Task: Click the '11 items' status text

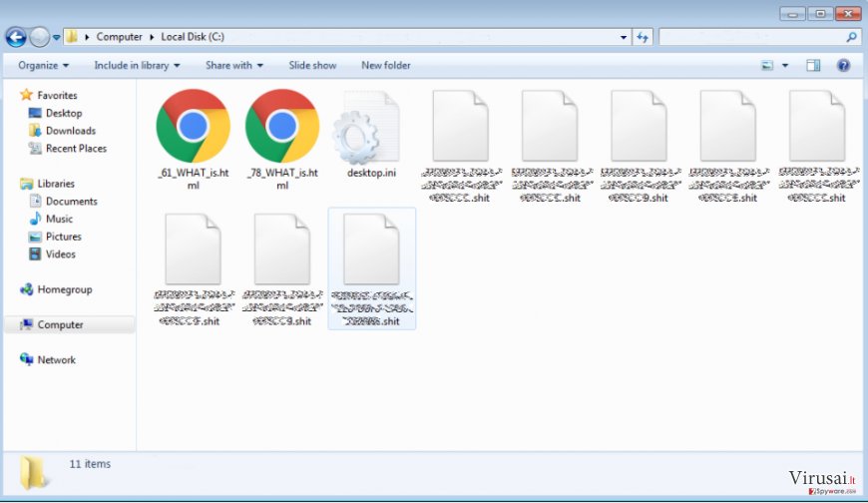Action: coord(90,464)
